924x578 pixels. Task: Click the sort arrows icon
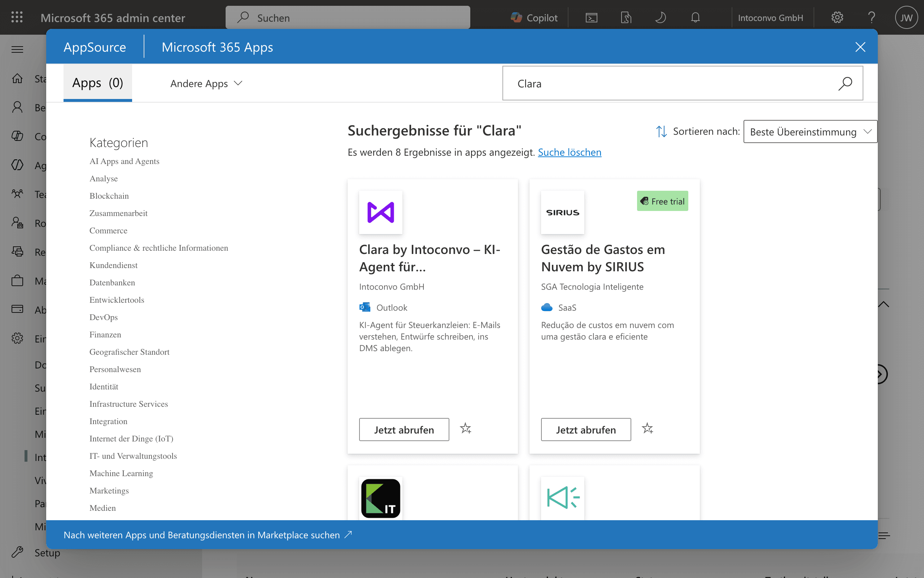[x=661, y=131]
